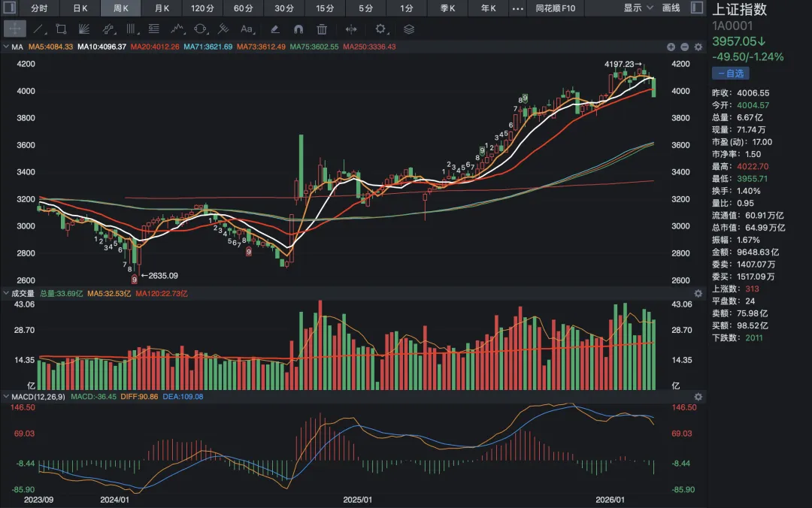Switch to 1分 period tab
Image resolution: width=812 pixels, height=508 pixels.
tap(407, 8)
